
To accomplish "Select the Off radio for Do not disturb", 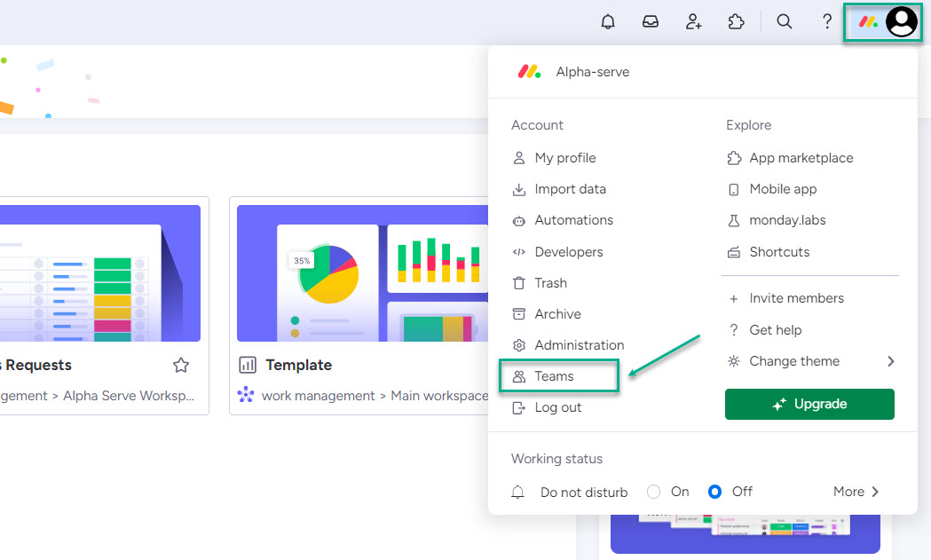I will [x=715, y=492].
